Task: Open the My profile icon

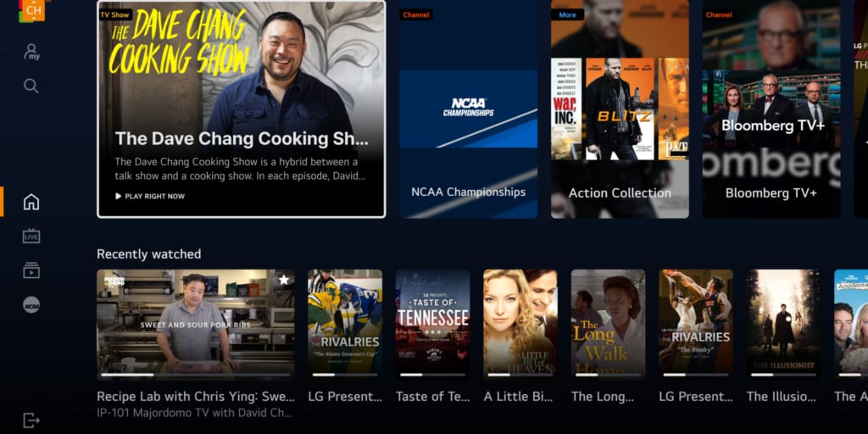Action: [x=31, y=52]
